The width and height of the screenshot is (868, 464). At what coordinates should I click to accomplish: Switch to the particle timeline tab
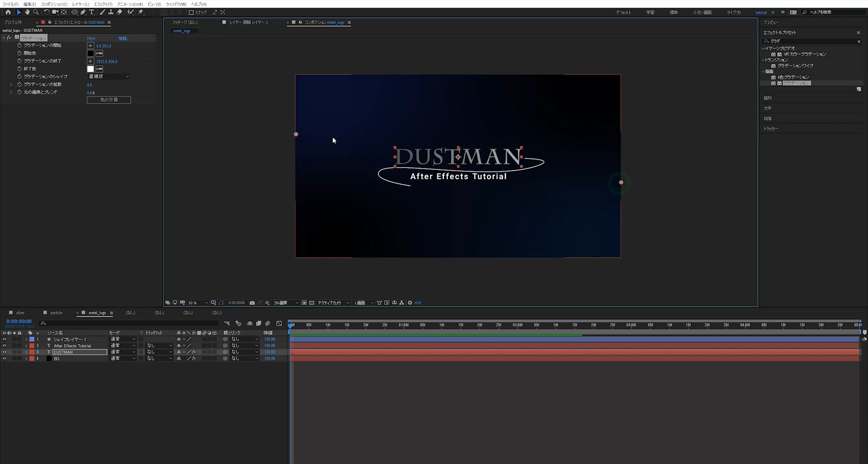(56, 313)
